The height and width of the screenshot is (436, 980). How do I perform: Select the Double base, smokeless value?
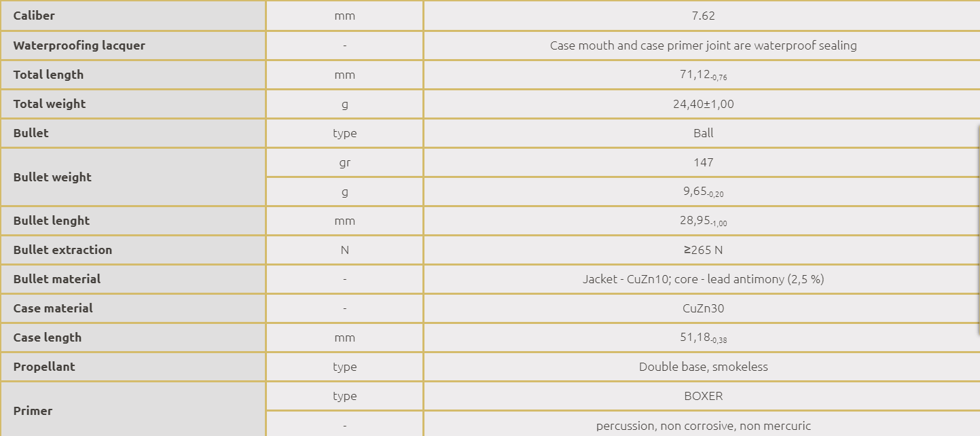[x=703, y=367]
